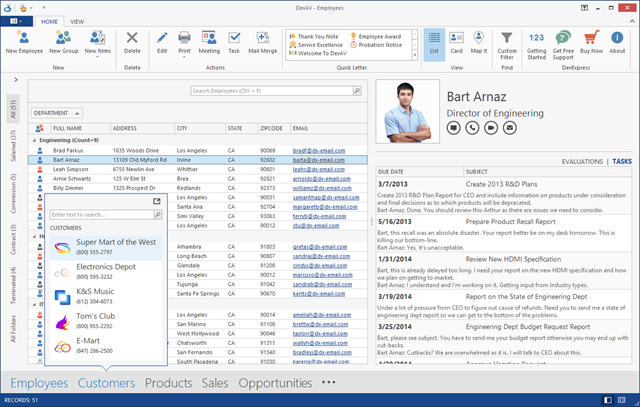Image resolution: width=640 pixels, height=407 pixels.
Task: Open the Custom Filter tool
Action: coord(507,45)
